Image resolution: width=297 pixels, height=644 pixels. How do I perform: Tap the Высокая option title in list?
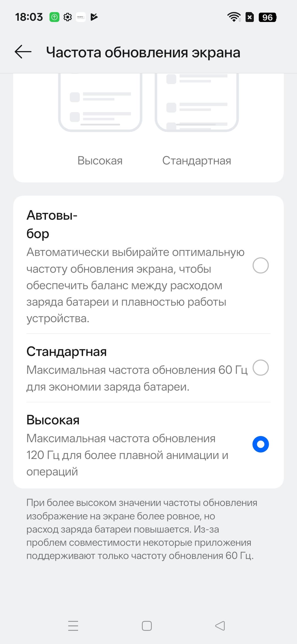pyautogui.click(x=53, y=420)
